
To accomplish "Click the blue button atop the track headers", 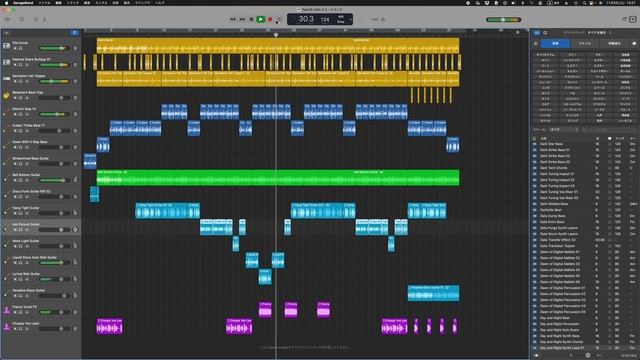I will coord(75,33).
